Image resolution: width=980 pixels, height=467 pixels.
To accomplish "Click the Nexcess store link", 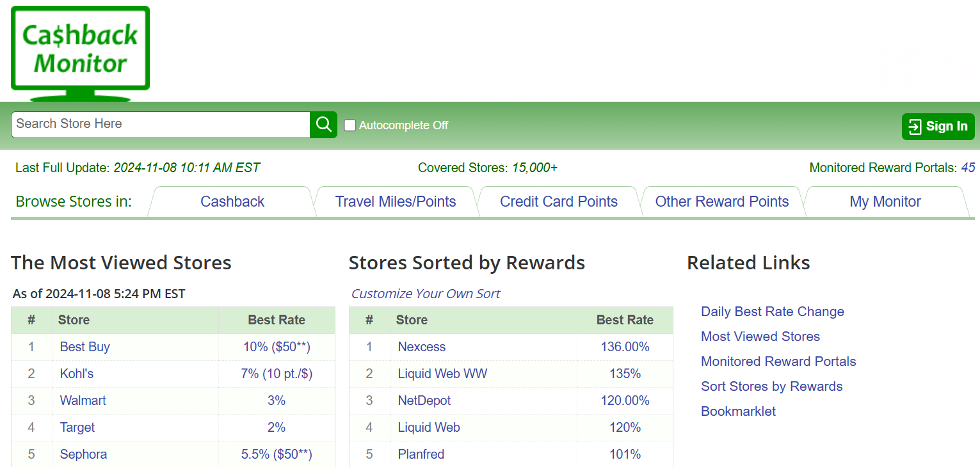I will coord(422,347).
